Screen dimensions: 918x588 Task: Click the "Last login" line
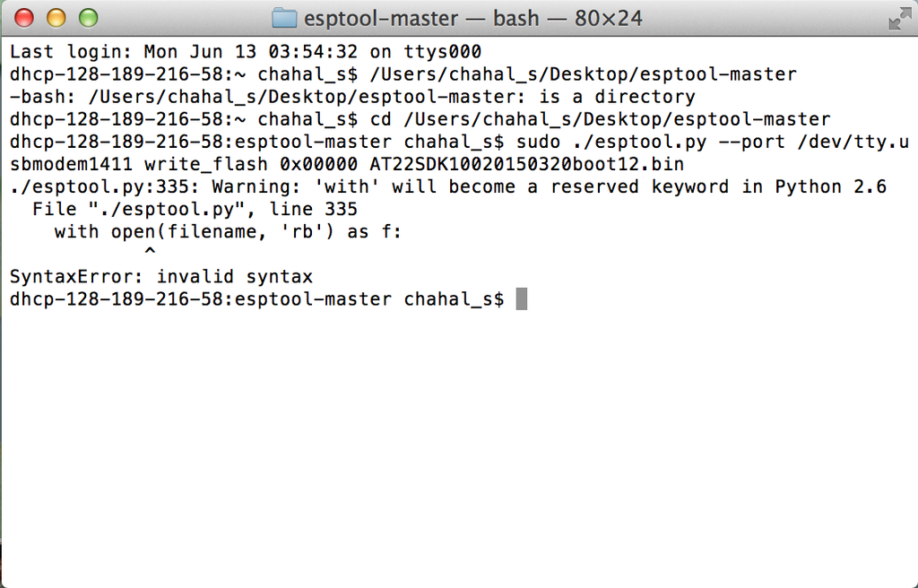(x=246, y=52)
